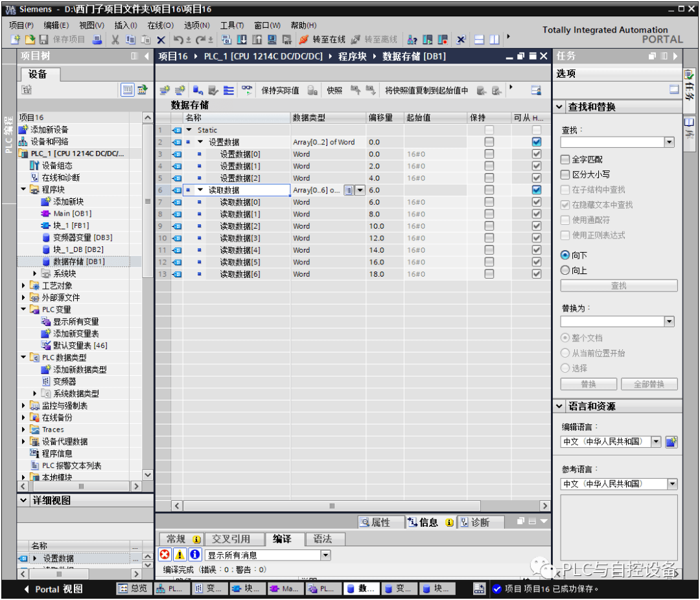The height and width of the screenshot is (600, 700).
Task: Click the open project folder icon
Action: point(30,40)
